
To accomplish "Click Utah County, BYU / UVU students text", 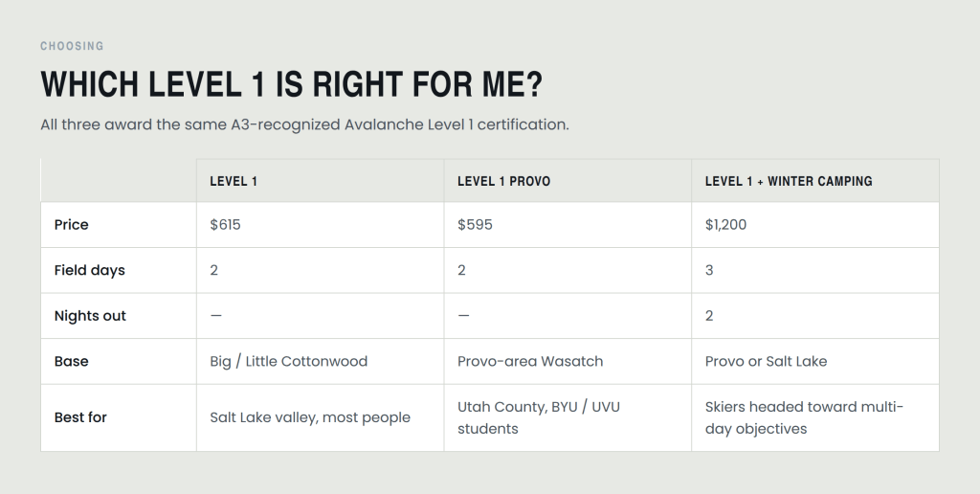I will (539, 417).
